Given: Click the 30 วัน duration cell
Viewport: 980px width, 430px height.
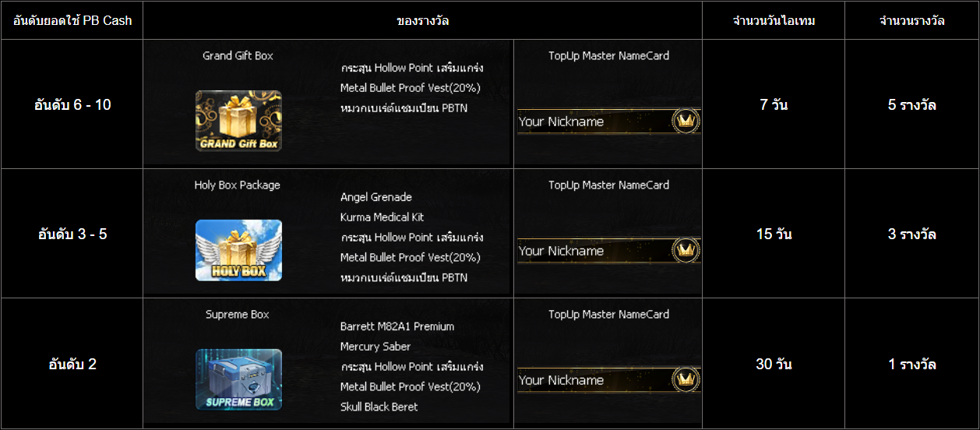Looking at the screenshot, I should pyautogui.click(x=774, y=364).
